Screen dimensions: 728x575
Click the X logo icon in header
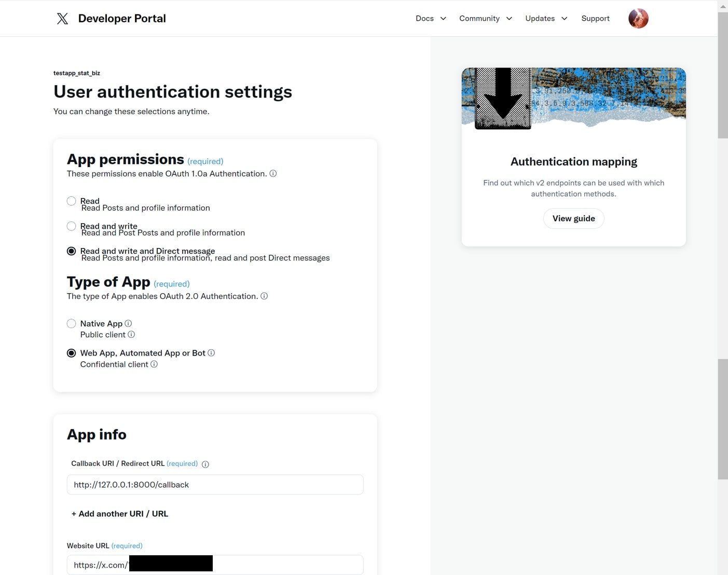coord(62,19)
